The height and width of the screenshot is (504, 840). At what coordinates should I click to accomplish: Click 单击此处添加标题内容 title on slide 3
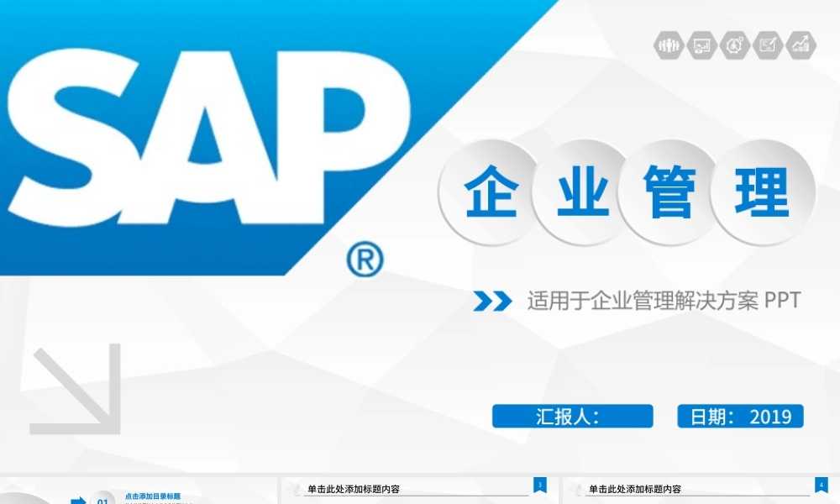(x=354, y=489)
